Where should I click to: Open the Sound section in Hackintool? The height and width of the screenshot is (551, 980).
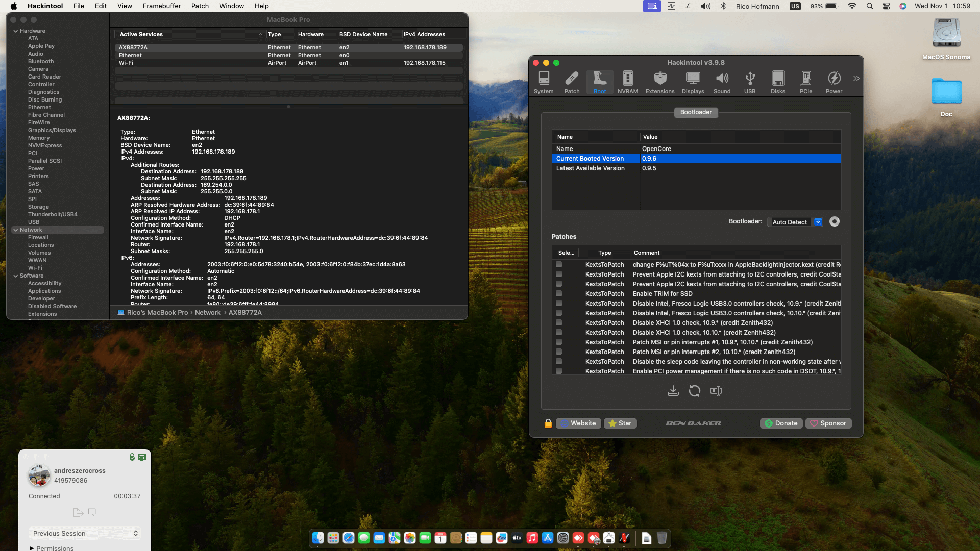(x=722, y=82)
